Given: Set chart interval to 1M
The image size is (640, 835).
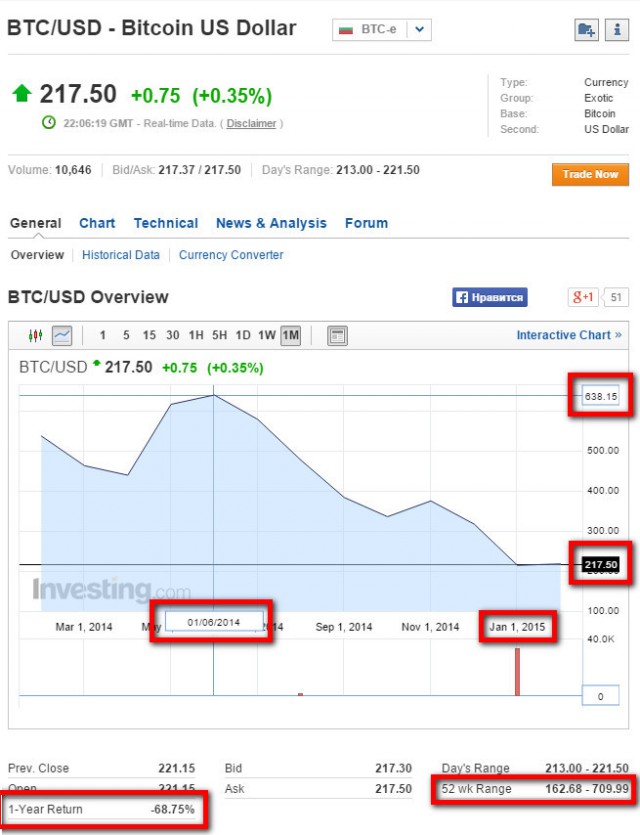Looking at the screenshot, I should [291, 335].
